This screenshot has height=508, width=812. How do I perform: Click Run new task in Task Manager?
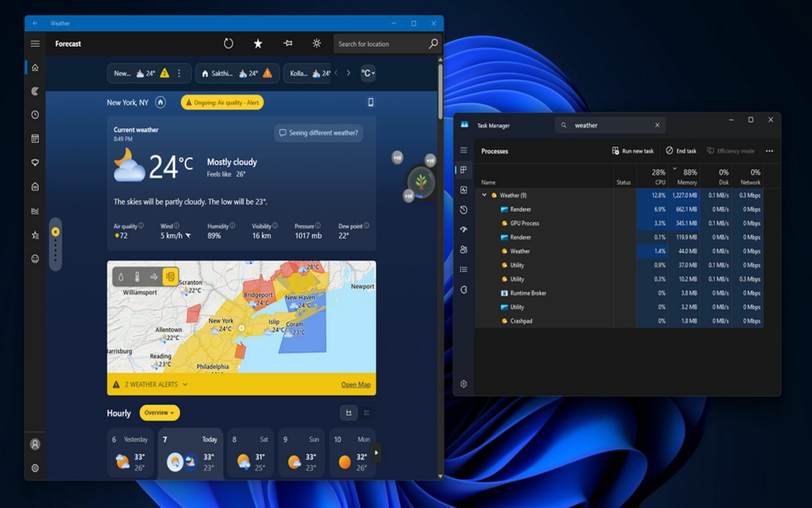[632, 151]
